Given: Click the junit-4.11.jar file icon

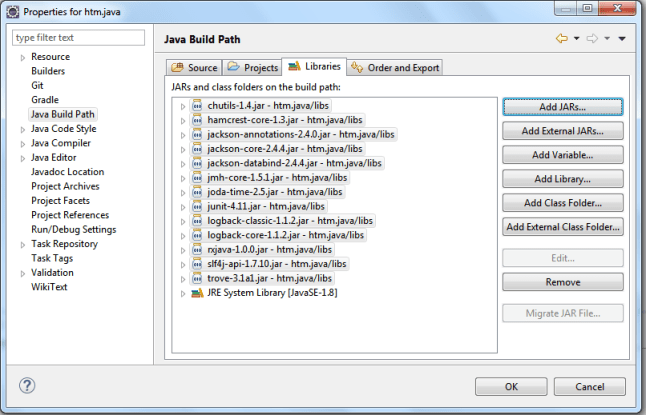Looking at the screenshot, I should (x=197, y=206).
